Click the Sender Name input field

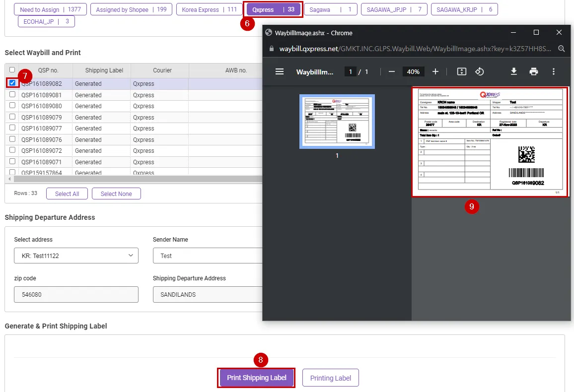[207, 256]
